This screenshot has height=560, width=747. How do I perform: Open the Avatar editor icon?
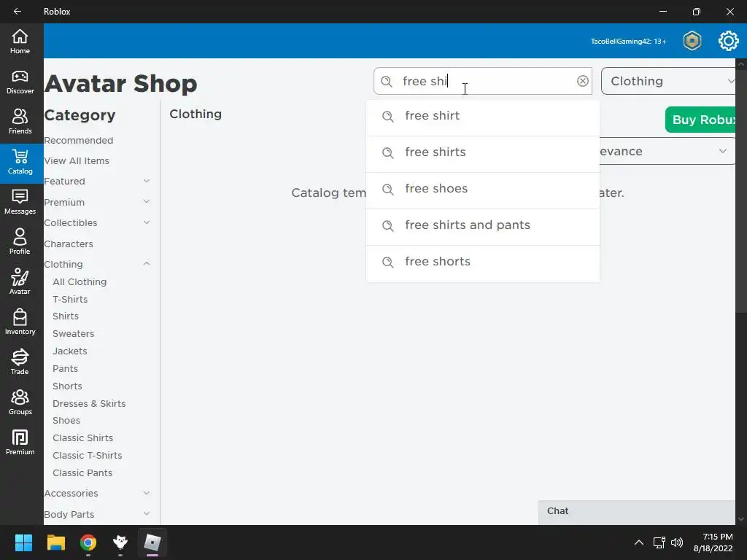point(20,282)
